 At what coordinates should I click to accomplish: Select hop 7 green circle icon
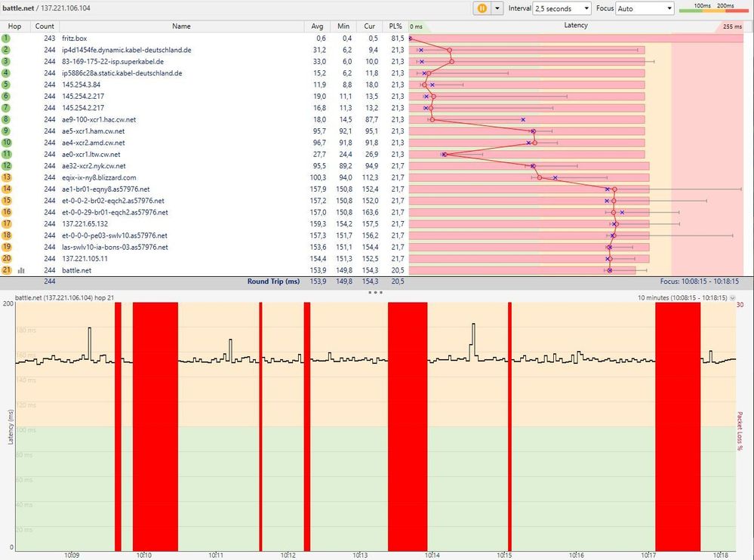click(6, 108)
